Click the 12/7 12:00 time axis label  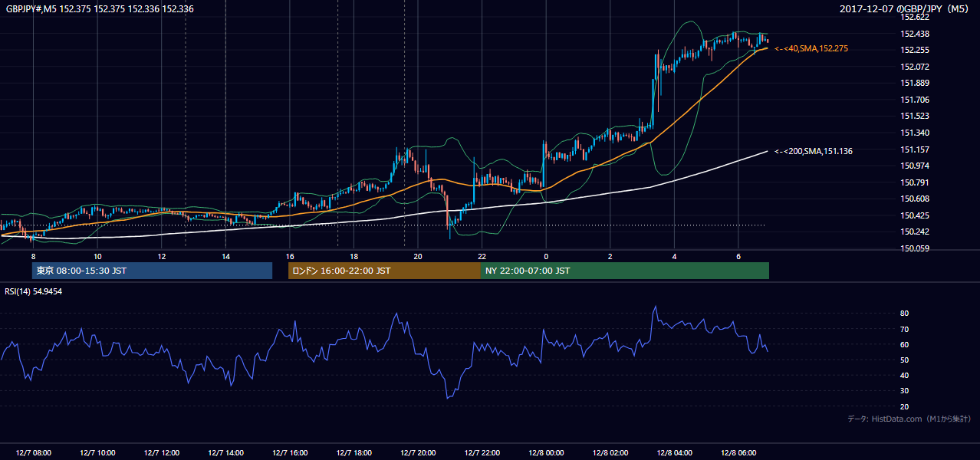[162, 452]
